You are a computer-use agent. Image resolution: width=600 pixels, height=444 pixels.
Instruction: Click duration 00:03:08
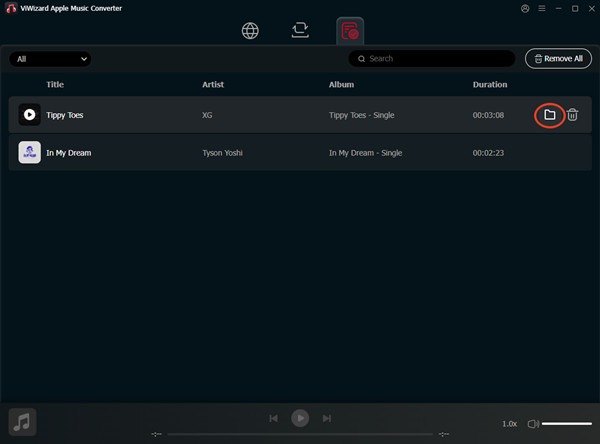tap(488, 115)
